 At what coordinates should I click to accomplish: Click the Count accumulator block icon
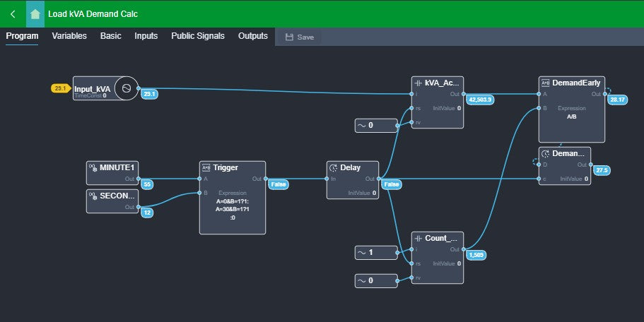[x=418, y=238]
